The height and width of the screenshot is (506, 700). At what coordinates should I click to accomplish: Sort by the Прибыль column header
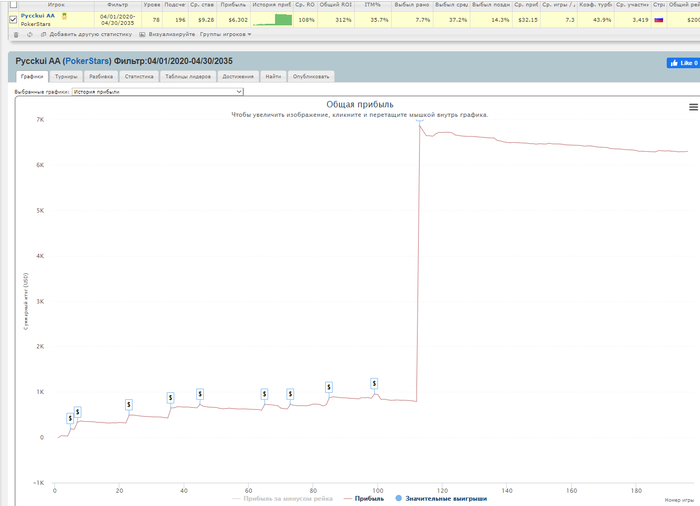(233, 4)
